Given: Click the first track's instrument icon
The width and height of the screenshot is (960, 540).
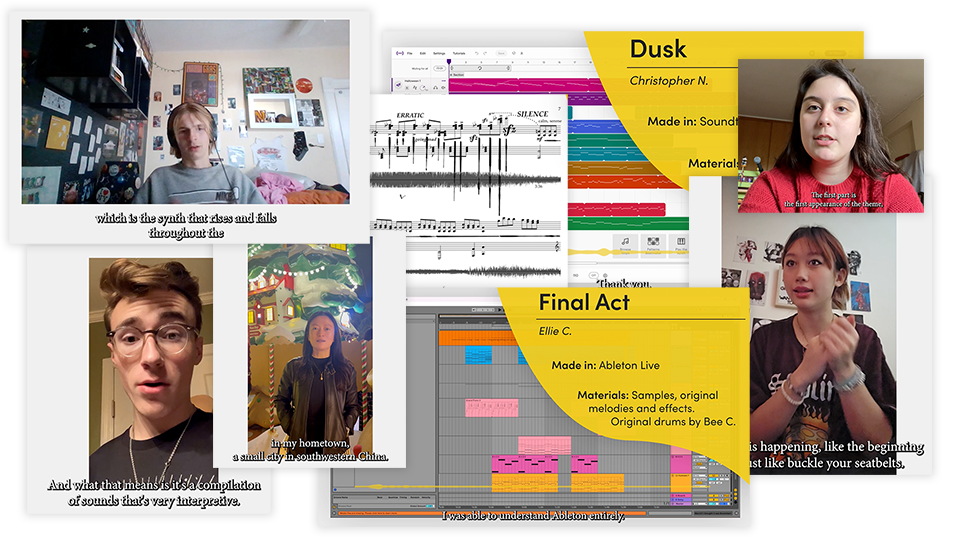Looking at the screenshot, I should tap(399, 85).
